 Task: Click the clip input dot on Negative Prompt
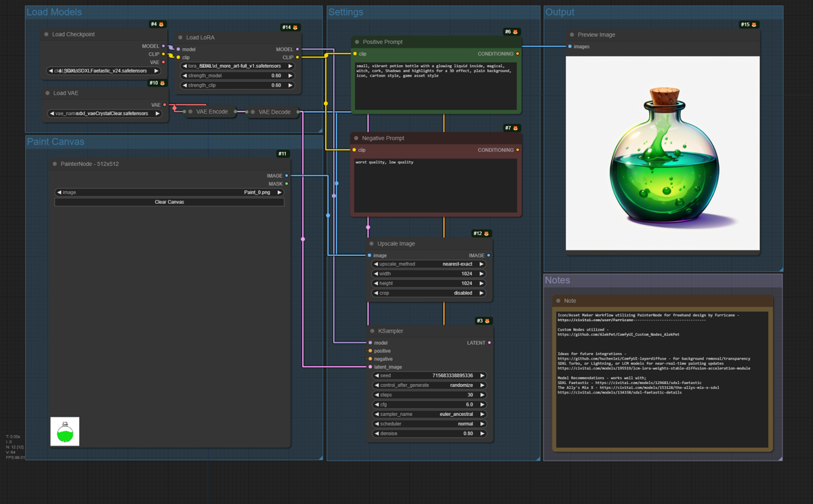point(353,150)
